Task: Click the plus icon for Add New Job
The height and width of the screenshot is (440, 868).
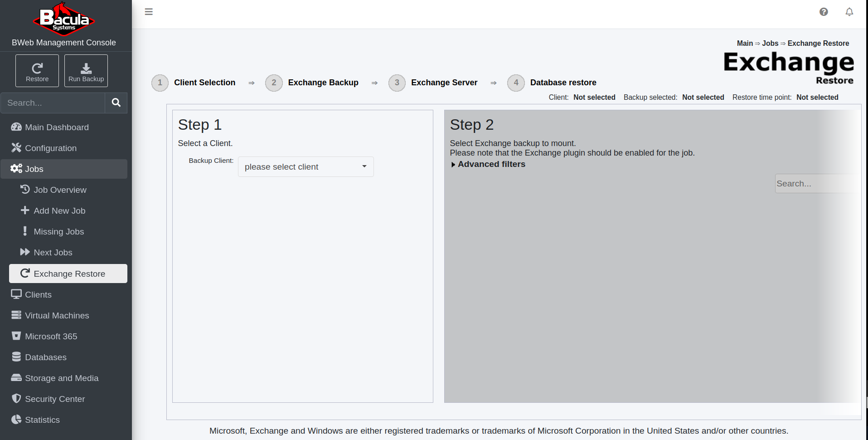Action: click(25, 210)
